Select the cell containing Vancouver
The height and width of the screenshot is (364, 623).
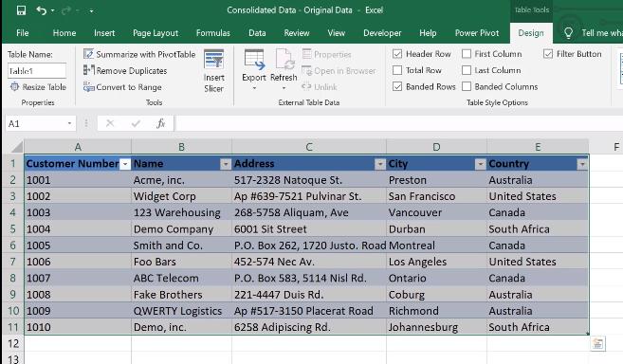(436, 212)
